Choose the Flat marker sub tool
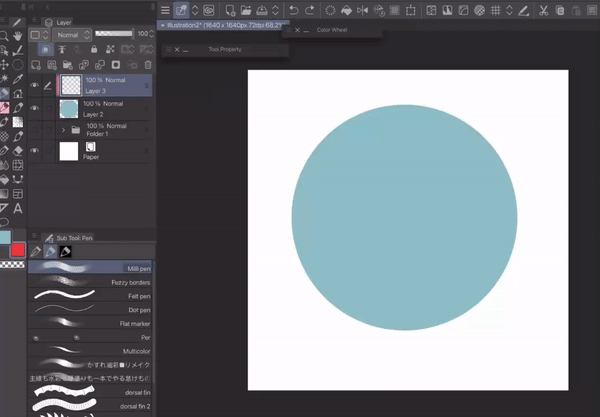This screenshot has height=417, width=600. coord(90,323)
